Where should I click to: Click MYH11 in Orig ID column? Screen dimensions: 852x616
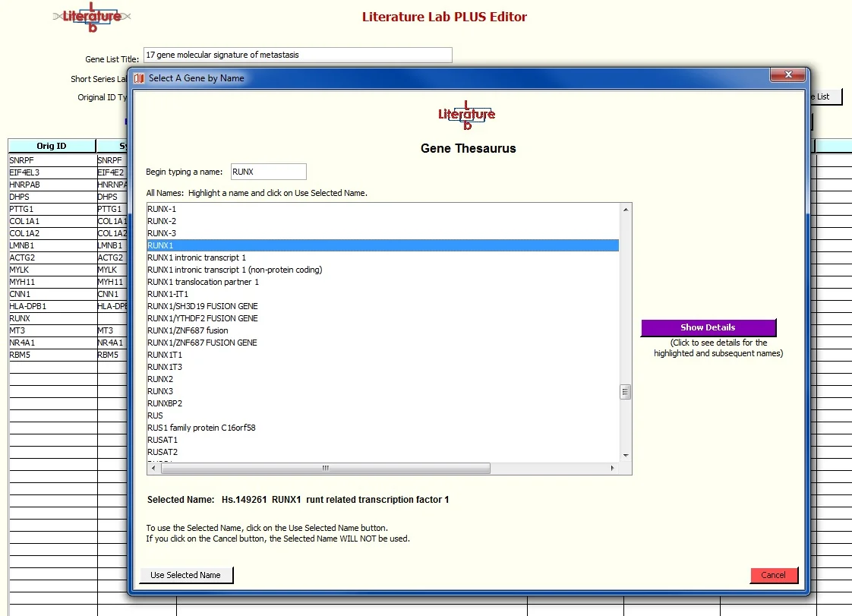52,282
